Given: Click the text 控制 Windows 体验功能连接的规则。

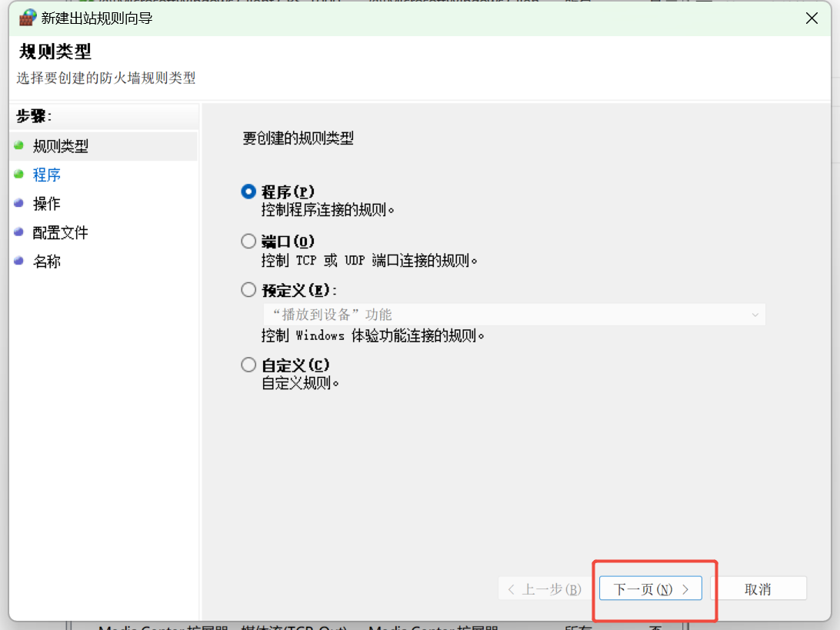Looking at the screenshot, I should click(x=373, y=335).
